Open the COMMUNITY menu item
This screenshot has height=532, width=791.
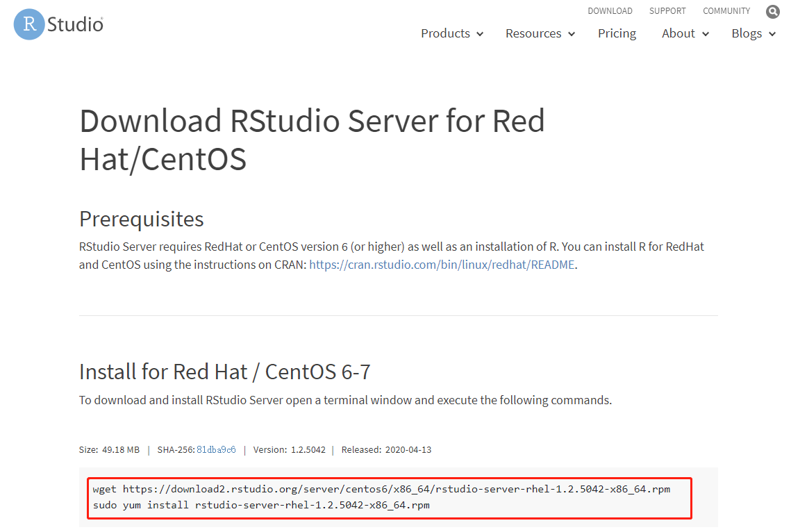(x=726, y=10)
